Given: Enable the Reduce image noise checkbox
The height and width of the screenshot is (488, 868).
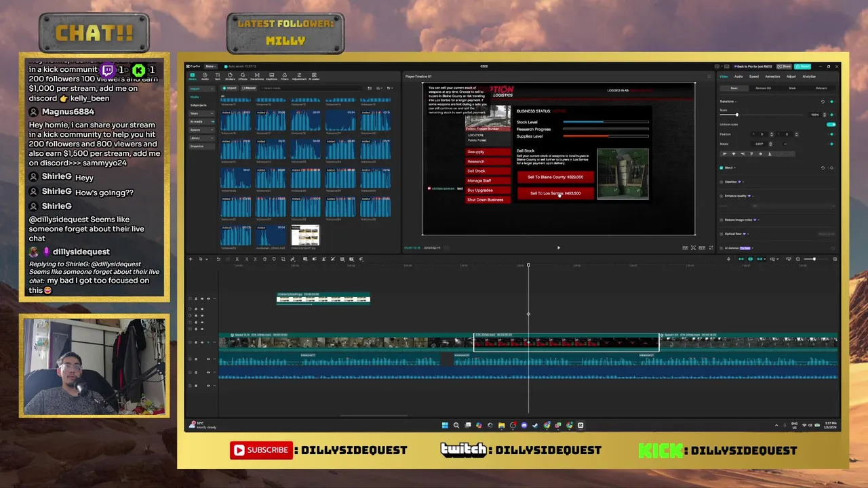Looking at the screenshot, I should point(722,220).
